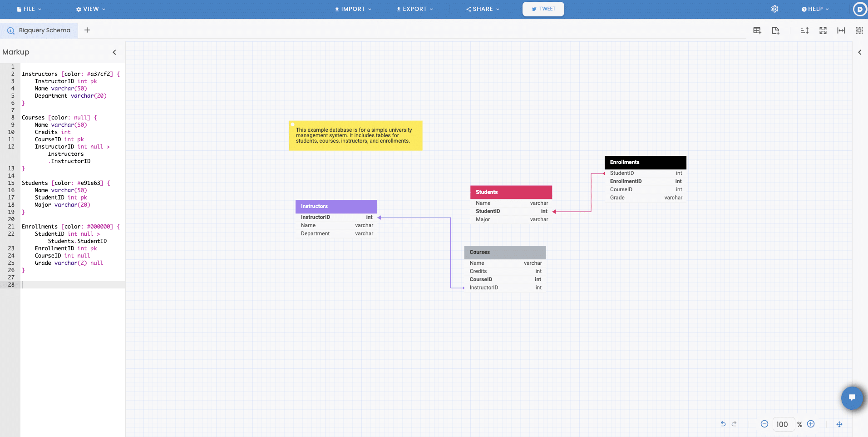Collapse the right sidebar panel
The height and width of the screenshot is (437, 868).
[x=860, y=52]
